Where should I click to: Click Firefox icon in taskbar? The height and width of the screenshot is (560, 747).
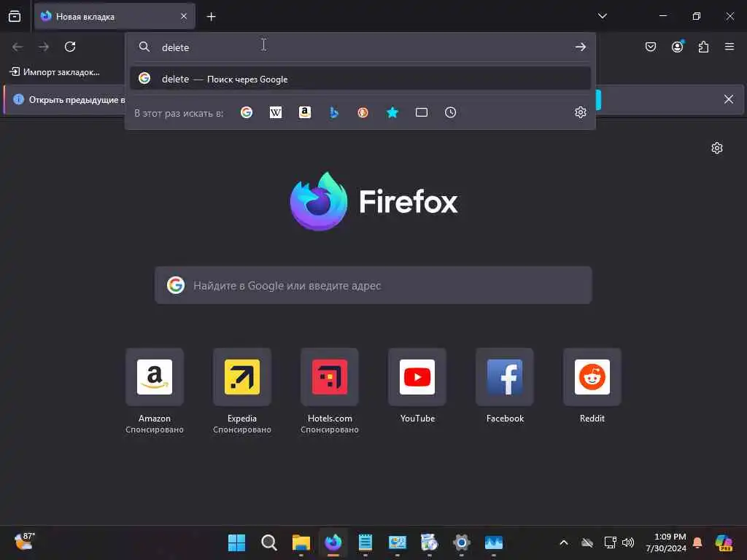click(333, 542)
